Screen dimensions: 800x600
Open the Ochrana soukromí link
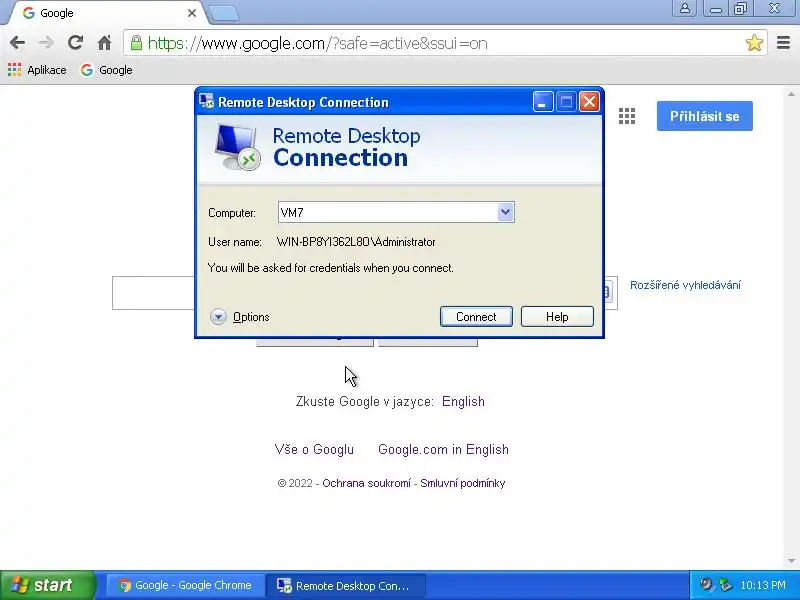pos(366,483)
